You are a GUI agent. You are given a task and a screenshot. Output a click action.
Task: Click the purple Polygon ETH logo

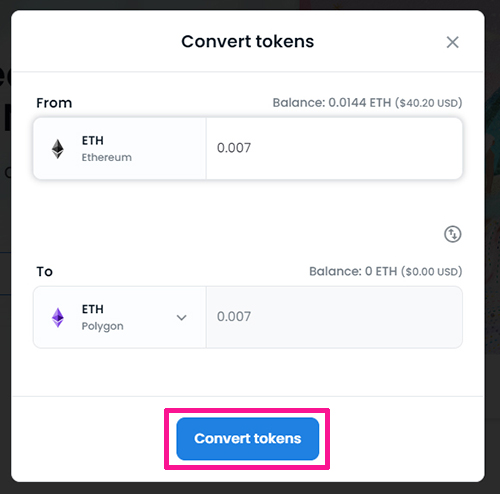click(58, 317)
